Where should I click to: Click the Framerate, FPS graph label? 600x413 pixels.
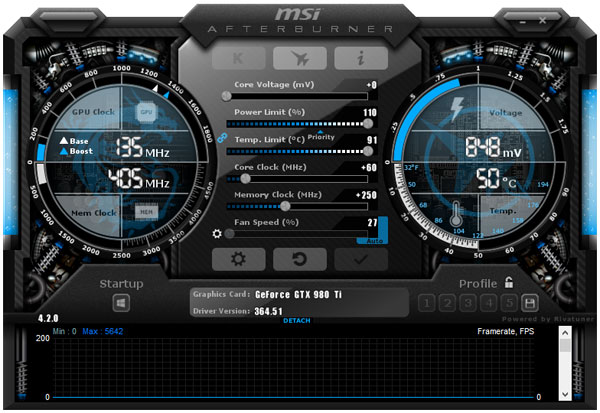505,331
